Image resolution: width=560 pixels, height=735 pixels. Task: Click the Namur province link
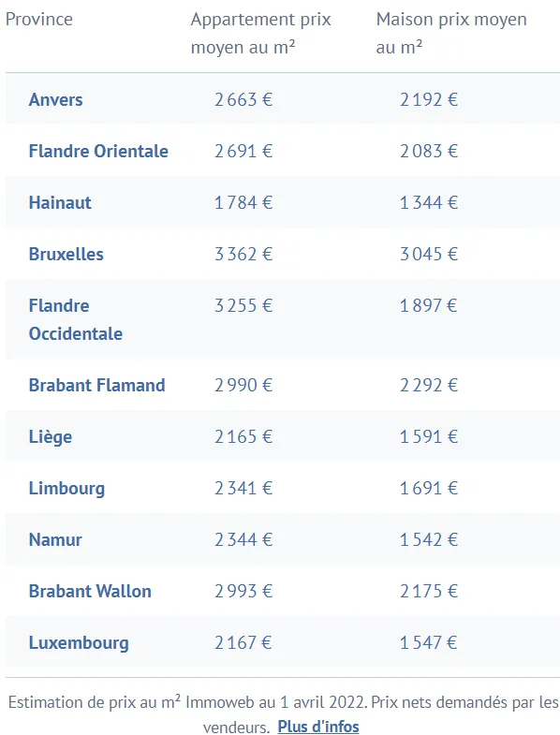pyautogui.click(x=55, y=539)
